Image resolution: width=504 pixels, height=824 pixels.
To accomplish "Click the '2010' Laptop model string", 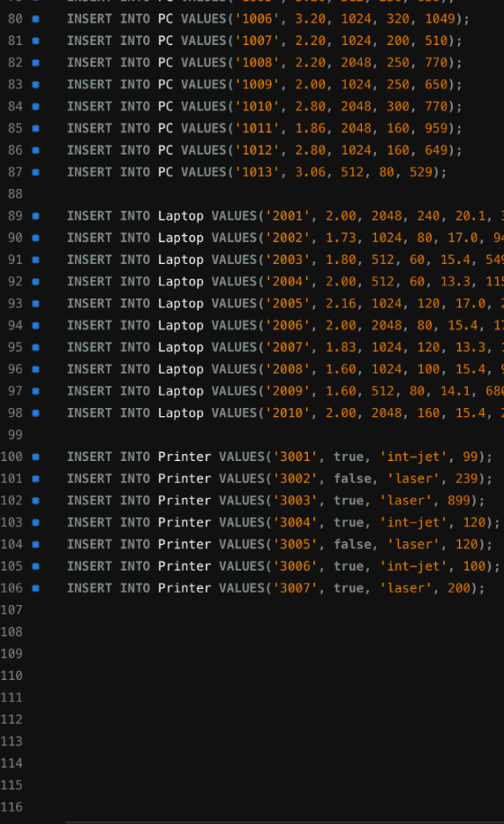I will click(288, 413).
